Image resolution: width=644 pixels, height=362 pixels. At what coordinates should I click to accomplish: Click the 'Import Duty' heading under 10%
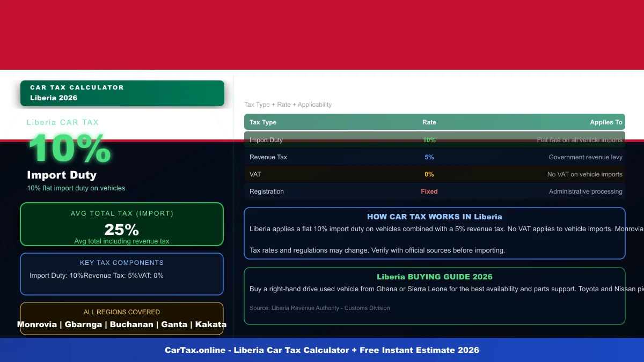pyautogui.click(x=62, y=175)
